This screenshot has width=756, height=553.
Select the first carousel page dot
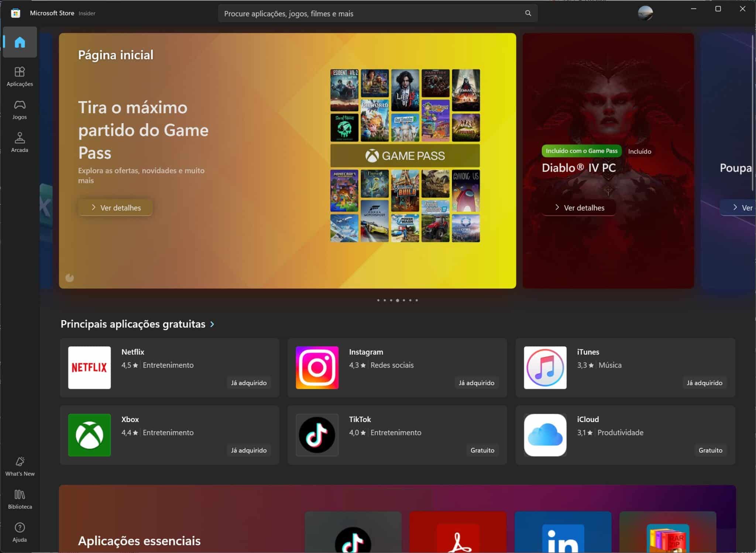point(378,300)
